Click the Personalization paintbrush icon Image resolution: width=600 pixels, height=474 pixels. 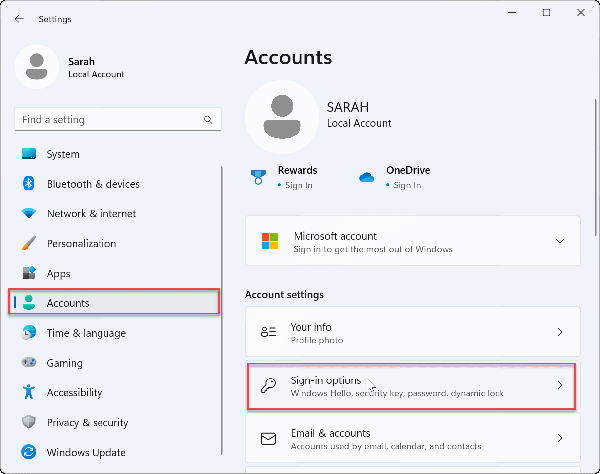pos(28,243)
